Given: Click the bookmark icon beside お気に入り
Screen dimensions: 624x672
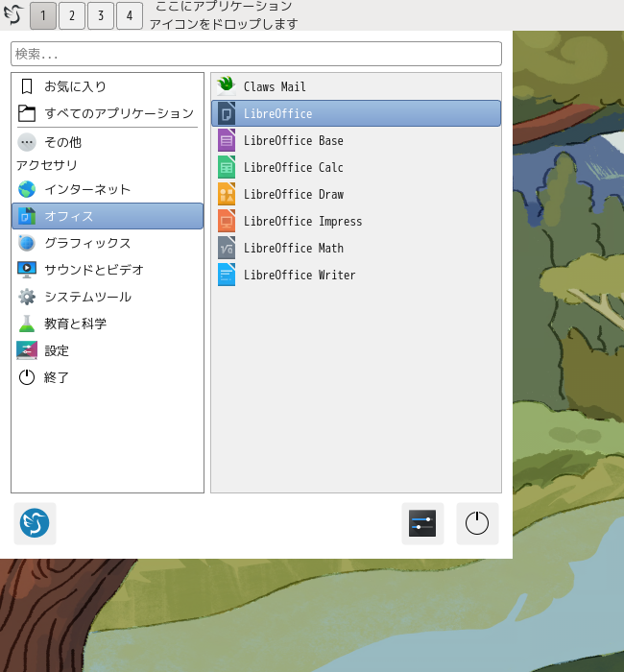Looking at the screenshot, I should [x=27, y=86].
